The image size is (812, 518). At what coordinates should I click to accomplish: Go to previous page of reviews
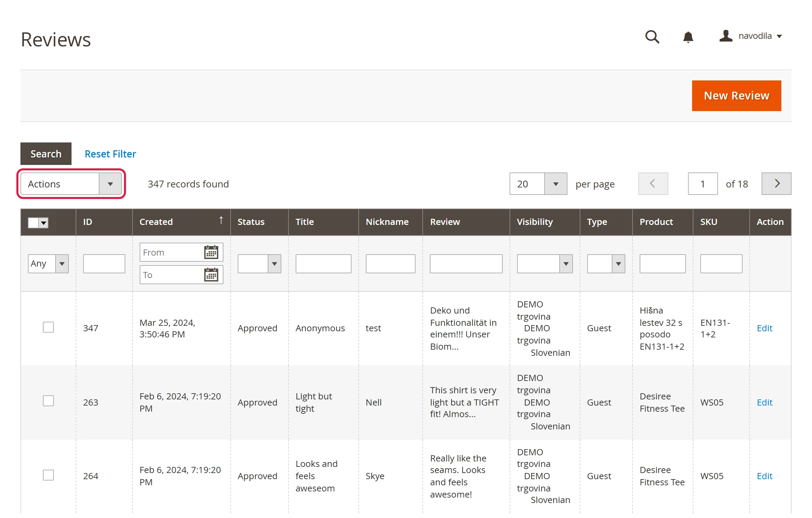[x=653, y=184]
